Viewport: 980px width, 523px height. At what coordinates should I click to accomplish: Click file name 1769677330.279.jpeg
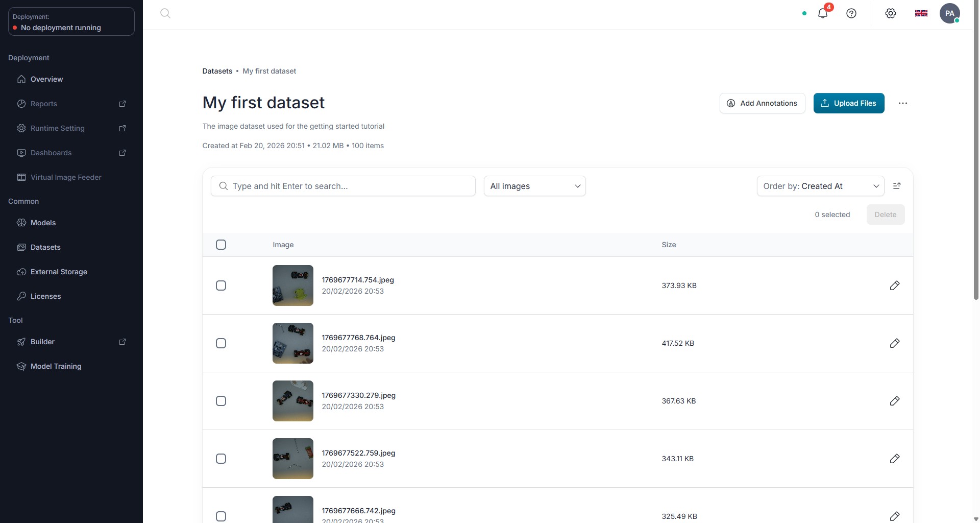(x=358, y=395)
